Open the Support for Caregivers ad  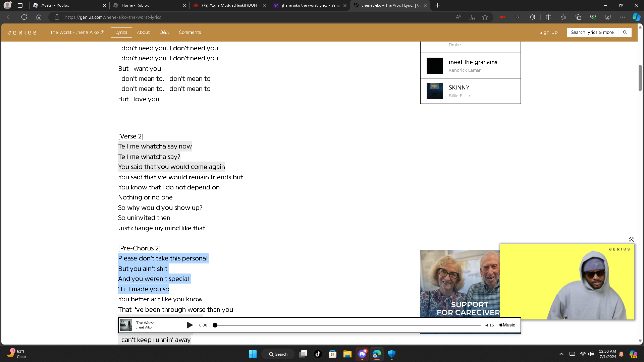point(460,284)
